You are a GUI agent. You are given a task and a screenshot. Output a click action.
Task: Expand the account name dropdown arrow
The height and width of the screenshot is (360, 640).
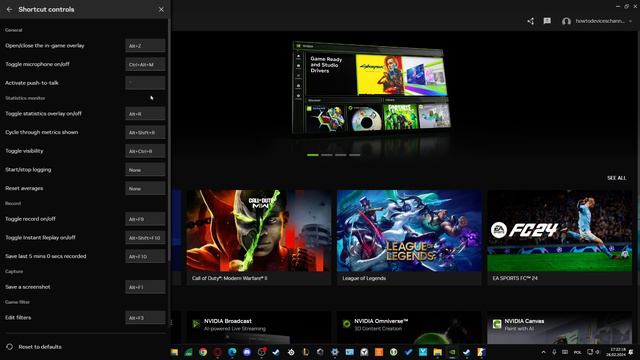pyautogui.click(x=631, y=21)
